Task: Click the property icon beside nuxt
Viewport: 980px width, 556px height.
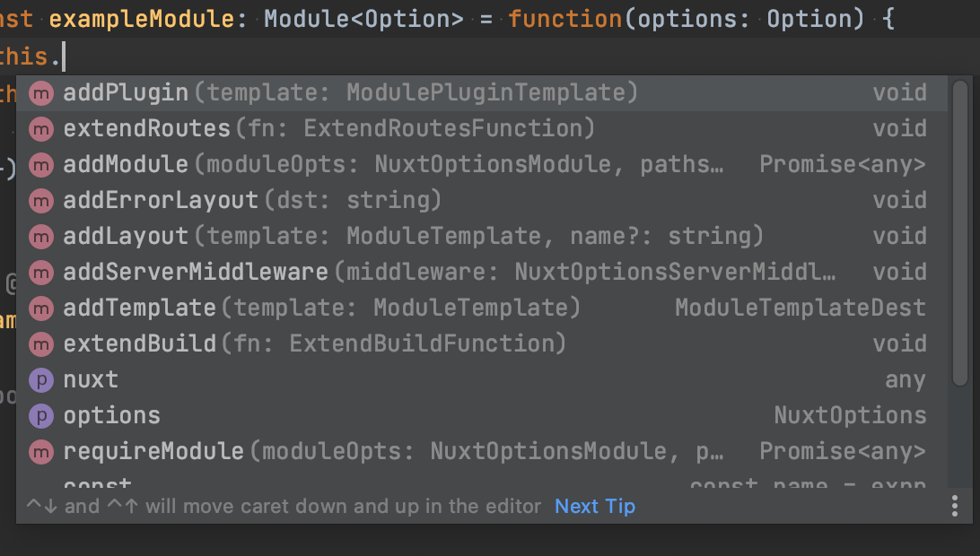Action: pos(41,380)
